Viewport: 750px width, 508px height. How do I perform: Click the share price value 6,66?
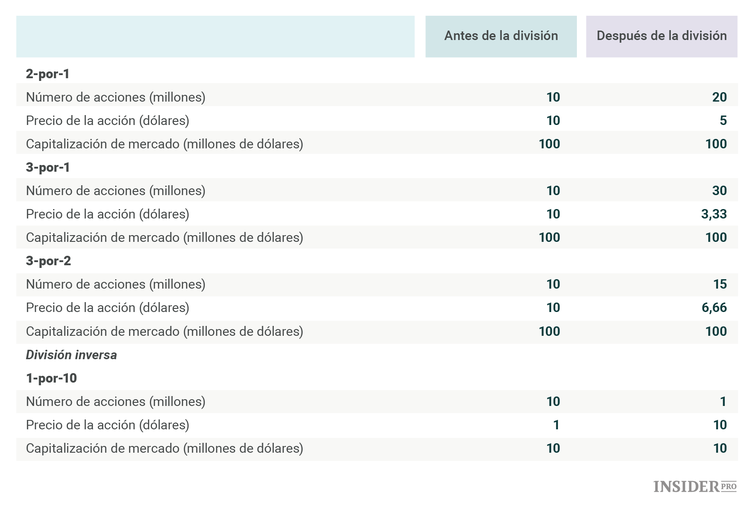714,308
